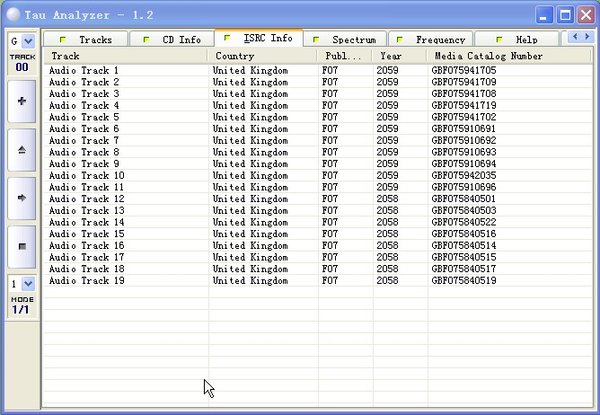
Task: Select the Audio Track 19 row
Action: [x=318, y=280]
